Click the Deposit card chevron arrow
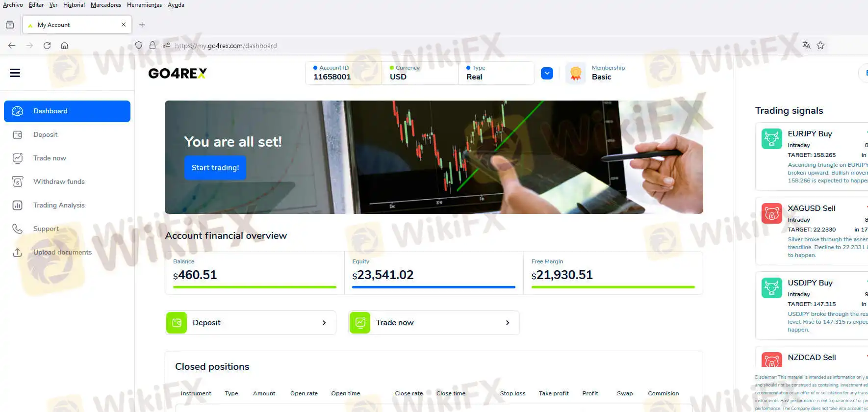 pos(324,323)
